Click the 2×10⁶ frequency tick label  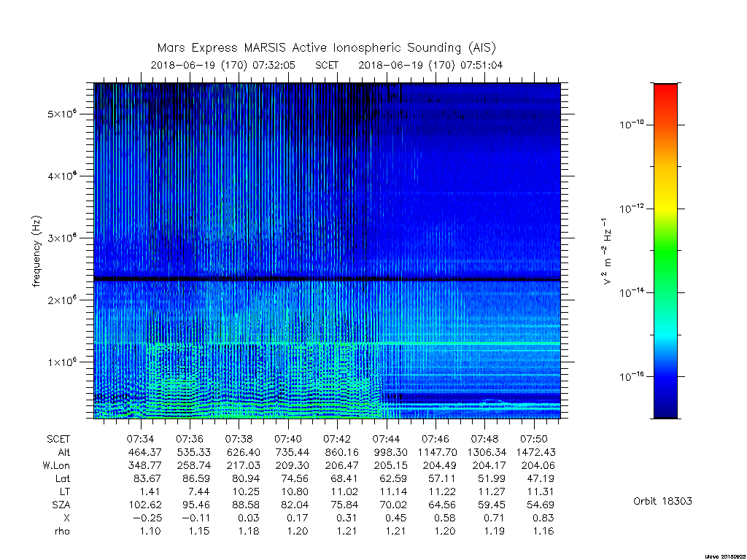(x=62, y=300)
